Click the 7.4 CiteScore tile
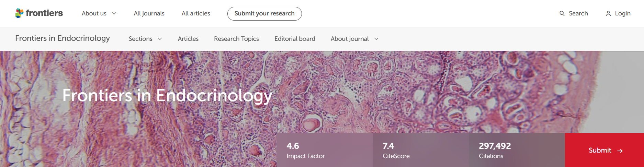This screenshot has height=167, width=644. tap(420, 150)
